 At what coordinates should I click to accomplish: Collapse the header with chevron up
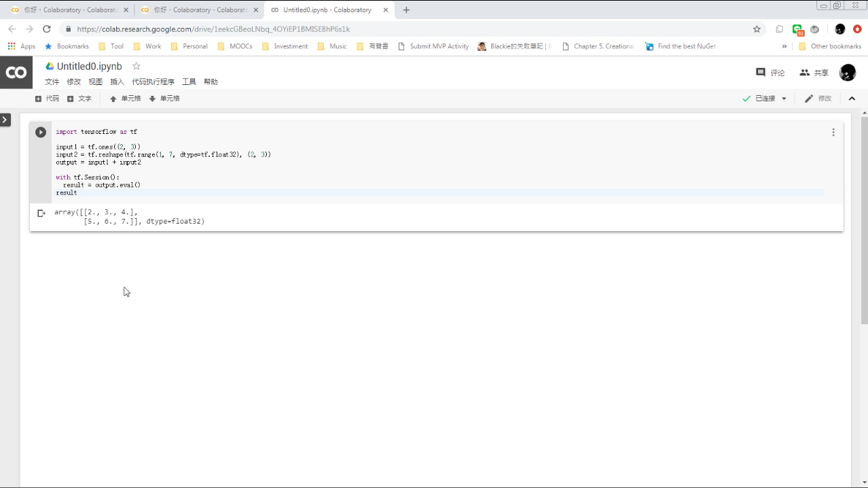pyautogui.click(x=852, y=99)
